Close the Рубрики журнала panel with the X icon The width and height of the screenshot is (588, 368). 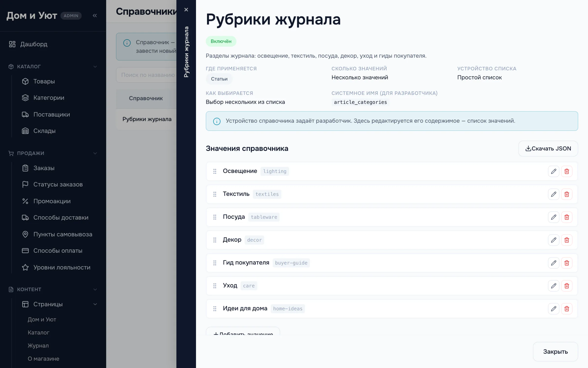186,10
